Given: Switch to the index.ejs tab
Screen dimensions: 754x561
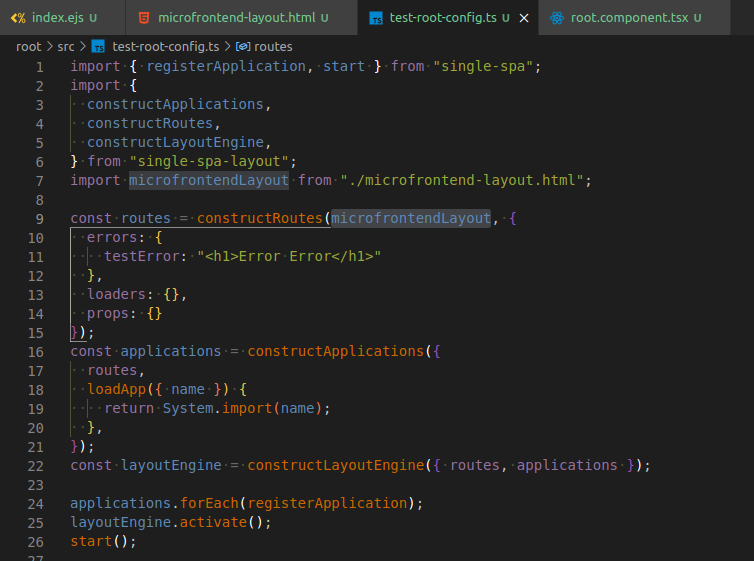Looking at the screenshot, I should [63, 18].
